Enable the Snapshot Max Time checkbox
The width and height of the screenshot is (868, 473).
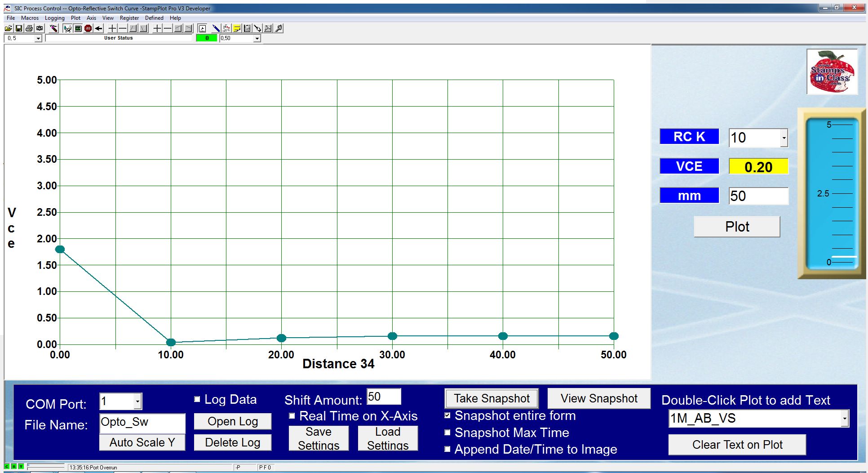(447, 432)
